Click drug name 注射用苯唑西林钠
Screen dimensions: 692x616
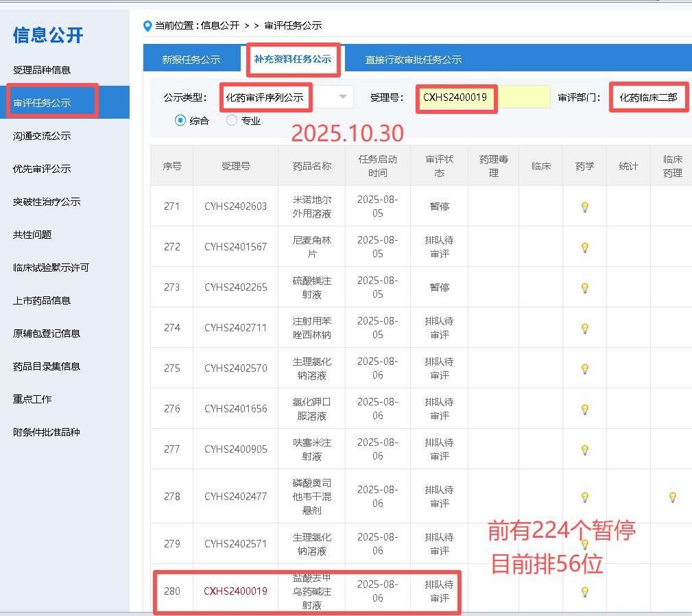pos(312,328)
